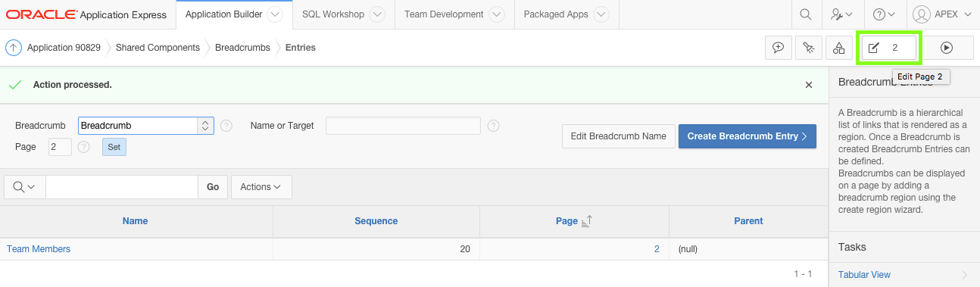Expand the Team Development dropdown arrow

click(x=498, y=14)
